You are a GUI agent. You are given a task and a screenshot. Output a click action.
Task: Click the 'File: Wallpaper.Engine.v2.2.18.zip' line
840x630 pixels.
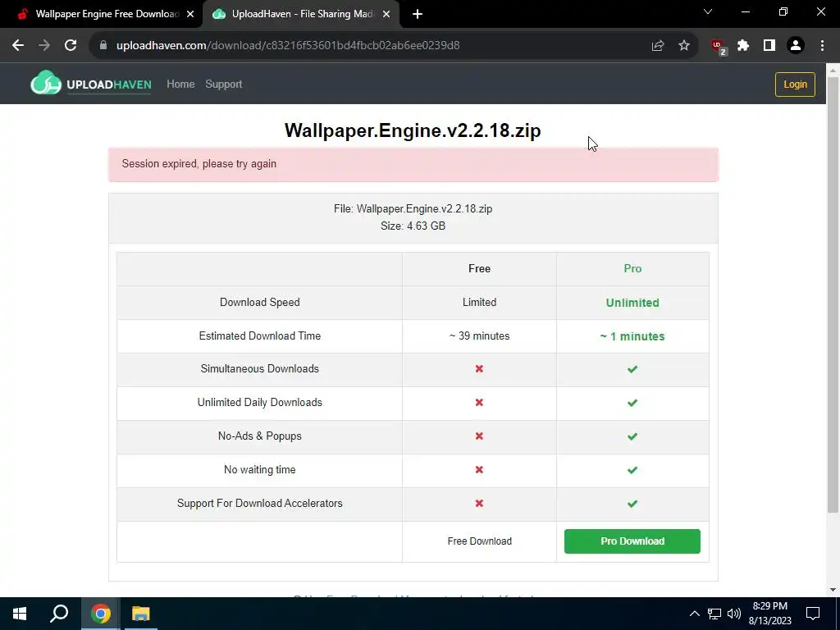(x=413, y=209)
